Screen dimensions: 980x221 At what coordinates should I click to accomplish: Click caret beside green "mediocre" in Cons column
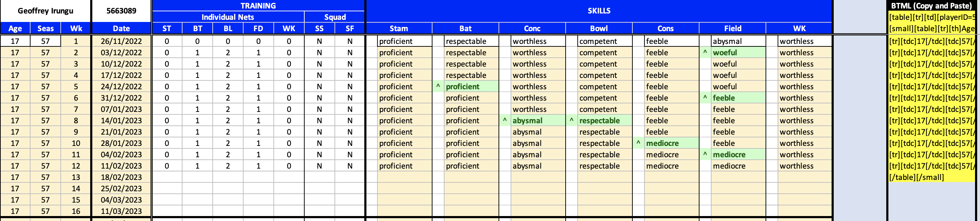(x=638, y=143)
